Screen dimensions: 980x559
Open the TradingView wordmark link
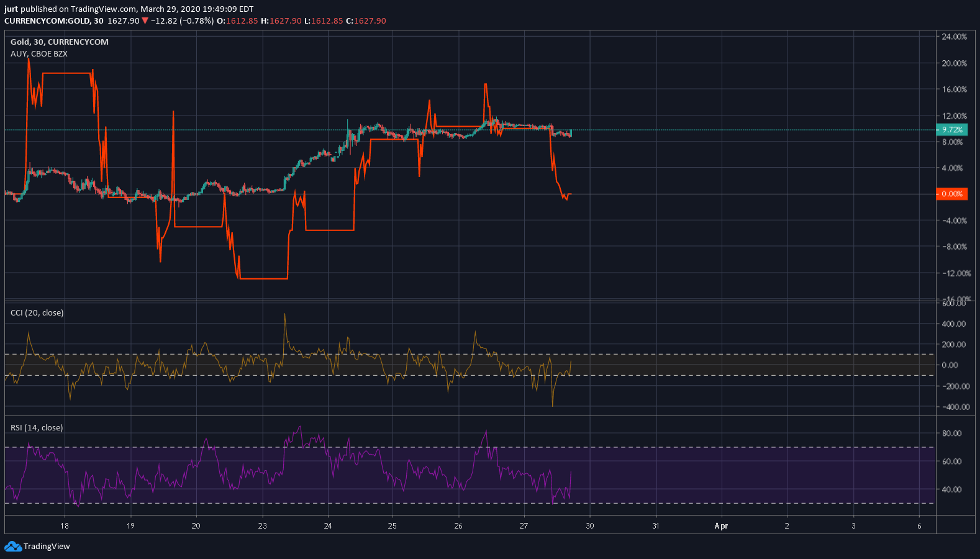click(47, 547)
